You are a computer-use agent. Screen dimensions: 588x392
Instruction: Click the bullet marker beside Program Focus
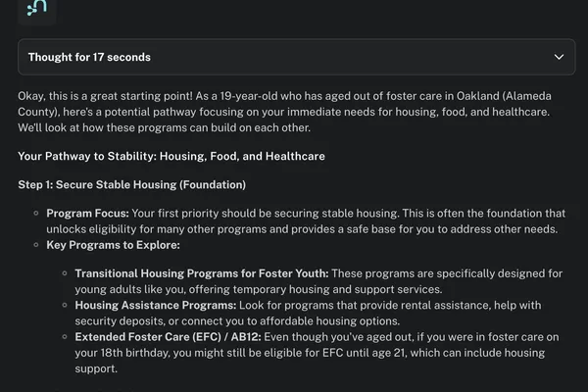[x=36, y=213]
